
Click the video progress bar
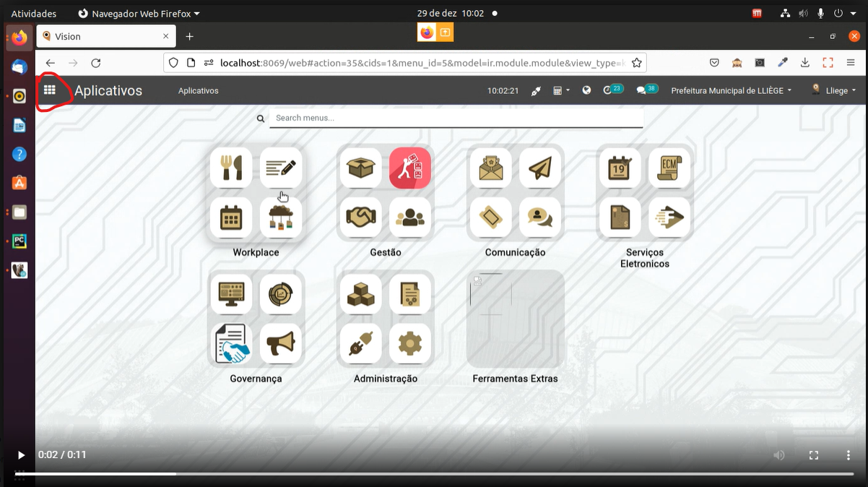tap(433, 474)
